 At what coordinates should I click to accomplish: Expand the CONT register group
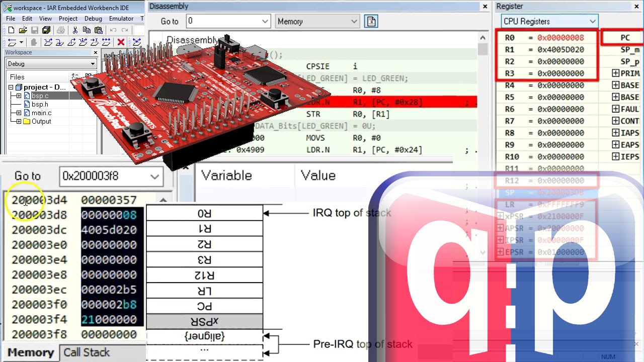tap(615, 121)
